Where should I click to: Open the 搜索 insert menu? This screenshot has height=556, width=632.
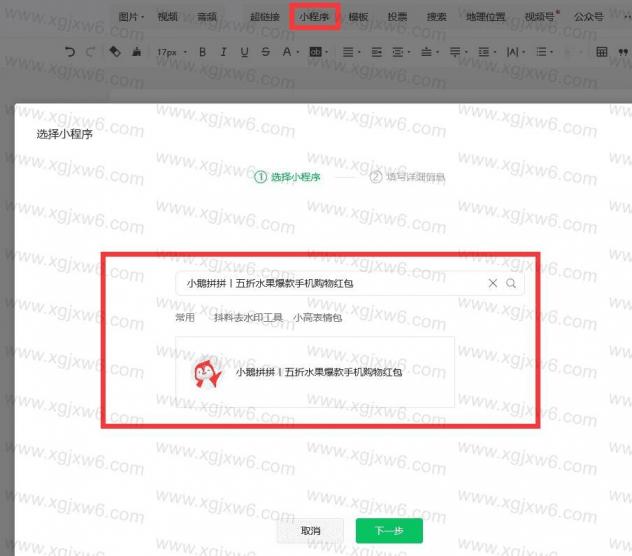pos(437,17)
